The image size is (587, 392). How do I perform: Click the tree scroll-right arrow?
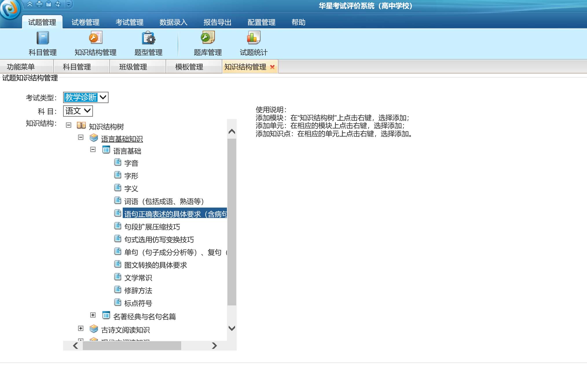tap(214, 345)
